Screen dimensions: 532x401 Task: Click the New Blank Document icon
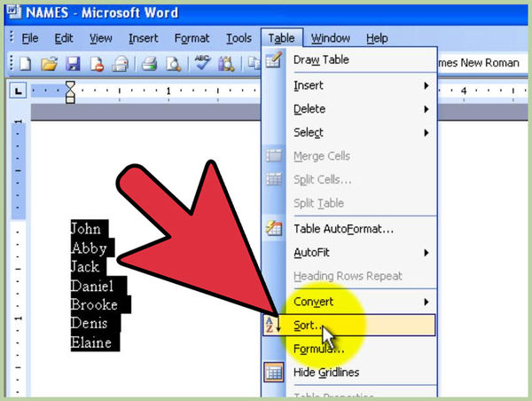[26, 64]
